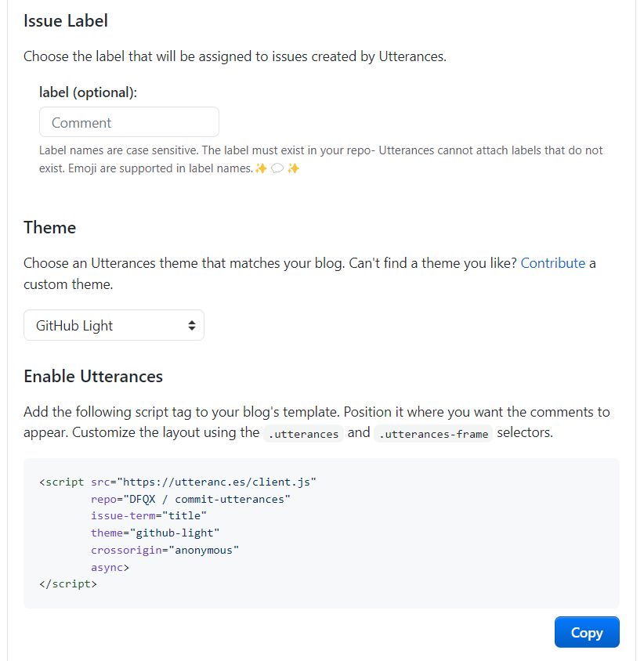Click "Choose the label that will be assigned" text
Screen dimensions: 644x661
235,56
